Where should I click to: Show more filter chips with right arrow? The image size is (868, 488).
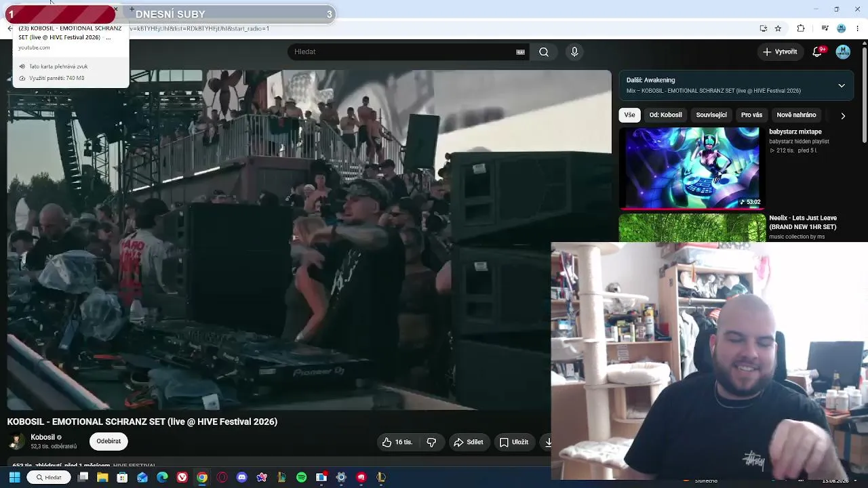843,116
